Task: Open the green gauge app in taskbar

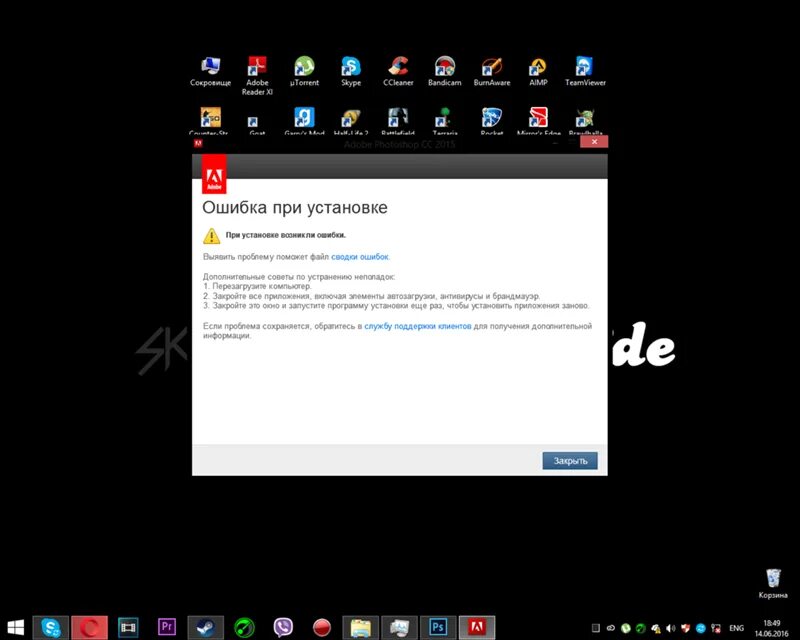Action: click(244, 627)
